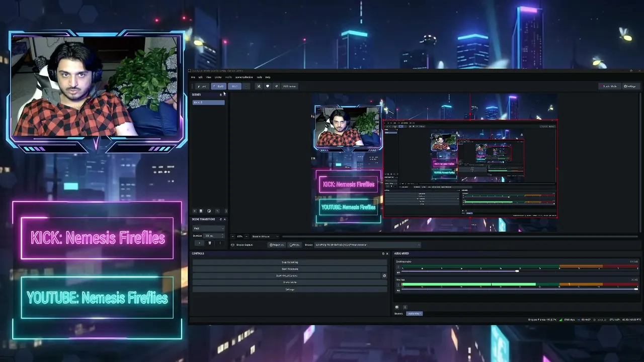Float the Scene Transitions dock
The image size is (644, 362).
(x=220, y=219)
